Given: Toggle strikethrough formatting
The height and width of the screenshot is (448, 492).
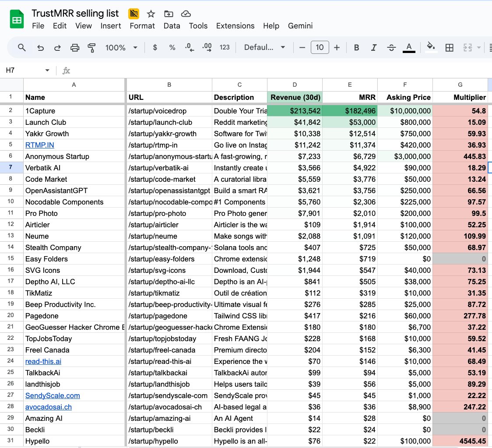Looking at the screenshot, I should pyautogui.click(x=391, y=47).
